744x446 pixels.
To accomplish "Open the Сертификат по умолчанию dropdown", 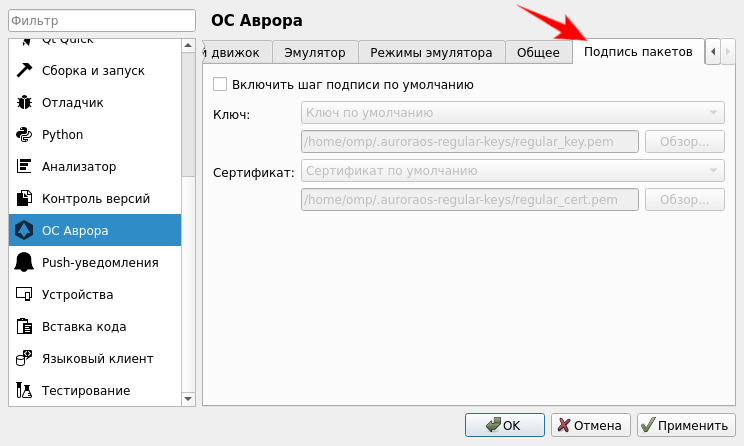I will (512, 171).
